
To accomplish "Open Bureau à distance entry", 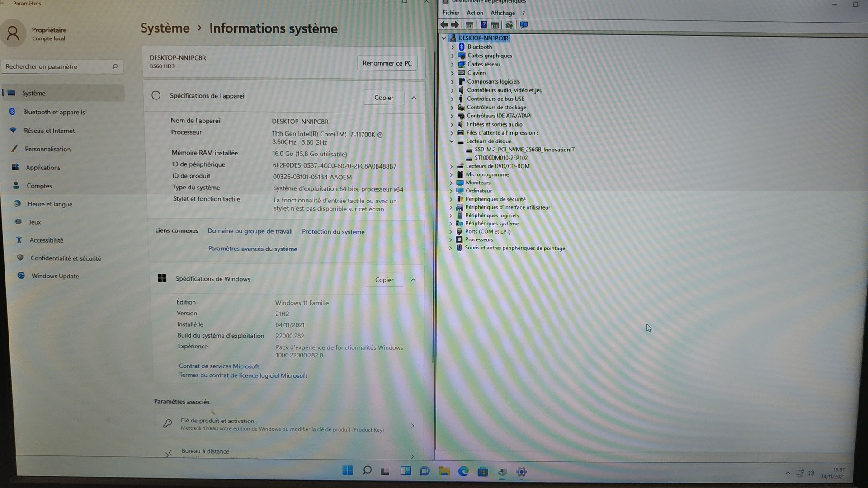I will (x=288, y=452).
